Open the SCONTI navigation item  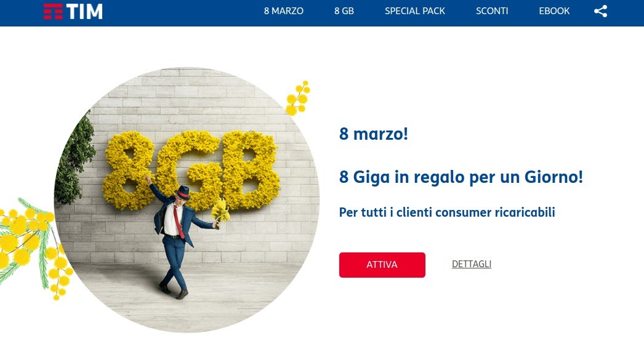[x=492, y=11]
